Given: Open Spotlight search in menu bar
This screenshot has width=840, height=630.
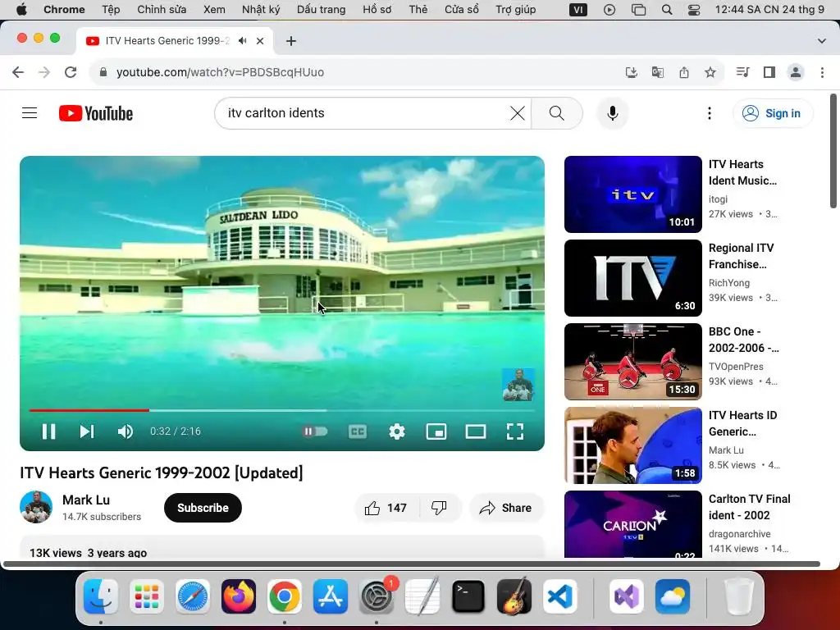Looking at the screenshot, I should coord(667,9).
